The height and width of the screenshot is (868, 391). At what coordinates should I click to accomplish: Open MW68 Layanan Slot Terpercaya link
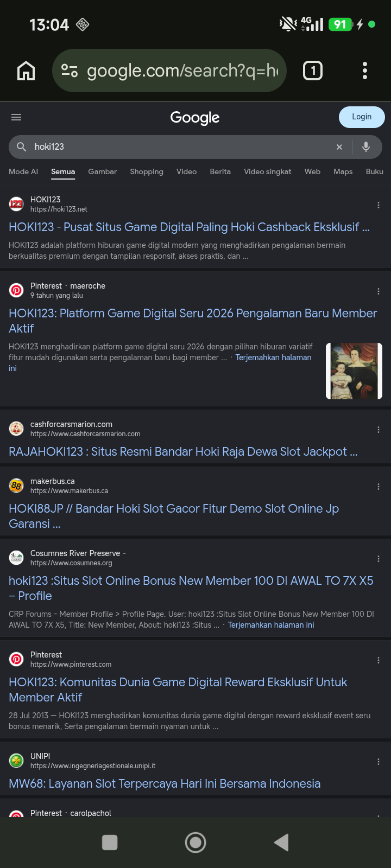point(165,784)
